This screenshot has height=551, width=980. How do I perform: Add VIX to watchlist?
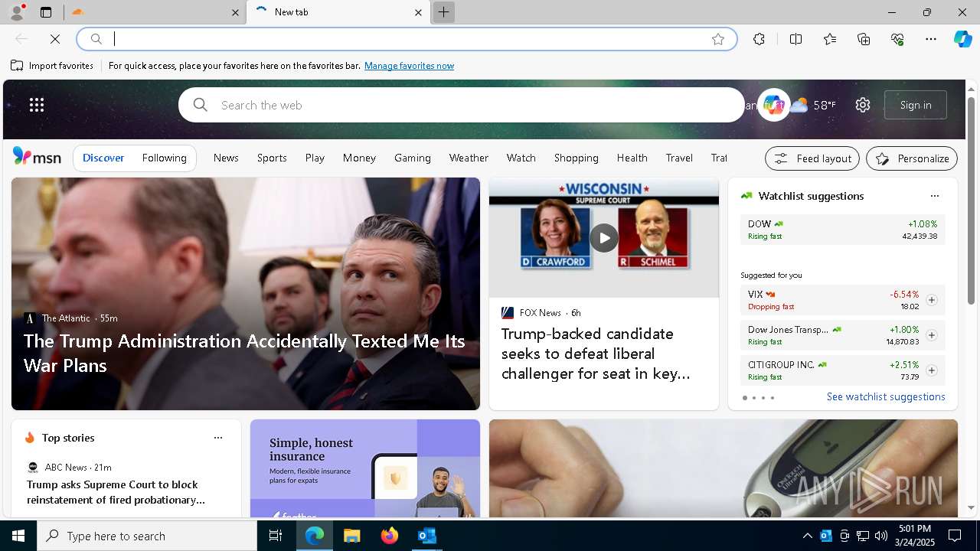[x=932, y=300]
